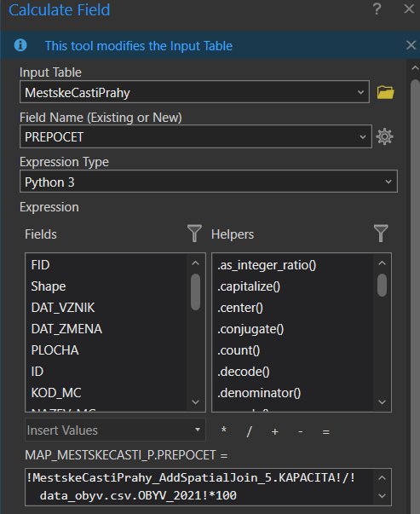The height and width of the screenshot is (514, 420).
Task: Select the .capitalize() helper
Action: coord(249,286)
